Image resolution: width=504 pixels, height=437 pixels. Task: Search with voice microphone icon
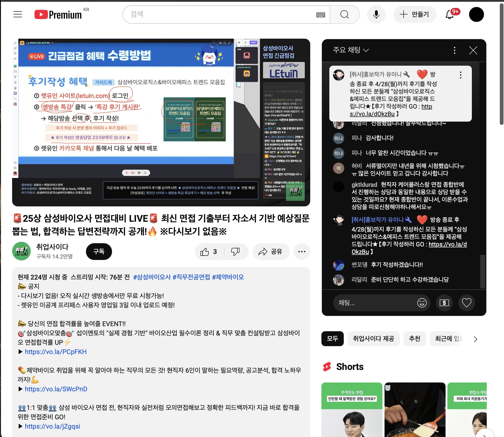click(x=376, y=15)
